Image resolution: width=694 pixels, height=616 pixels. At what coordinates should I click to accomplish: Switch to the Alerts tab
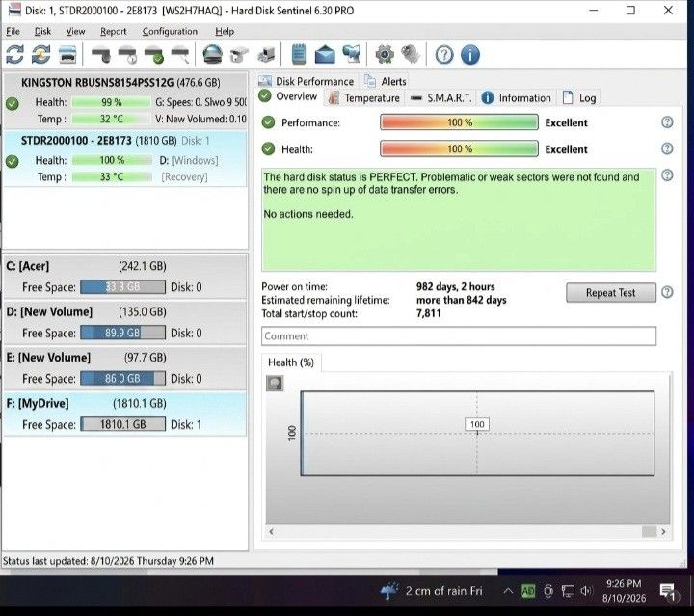(385, 81)
